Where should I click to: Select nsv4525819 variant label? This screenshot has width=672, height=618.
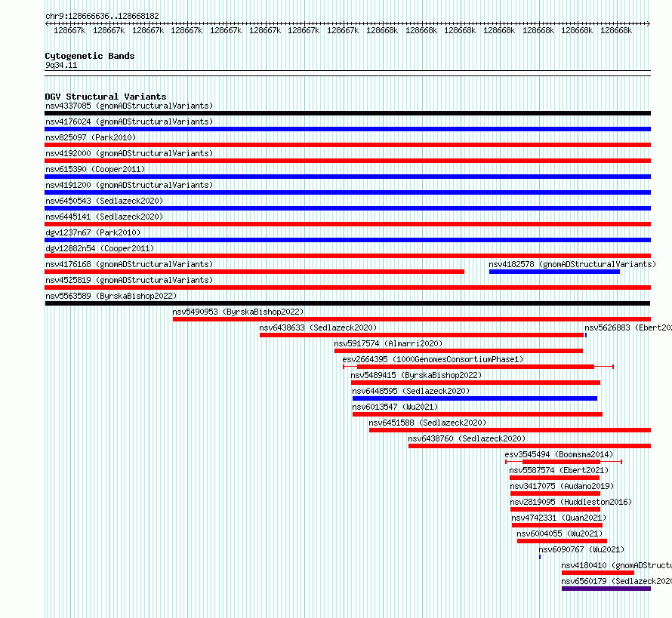pos(129,280)
